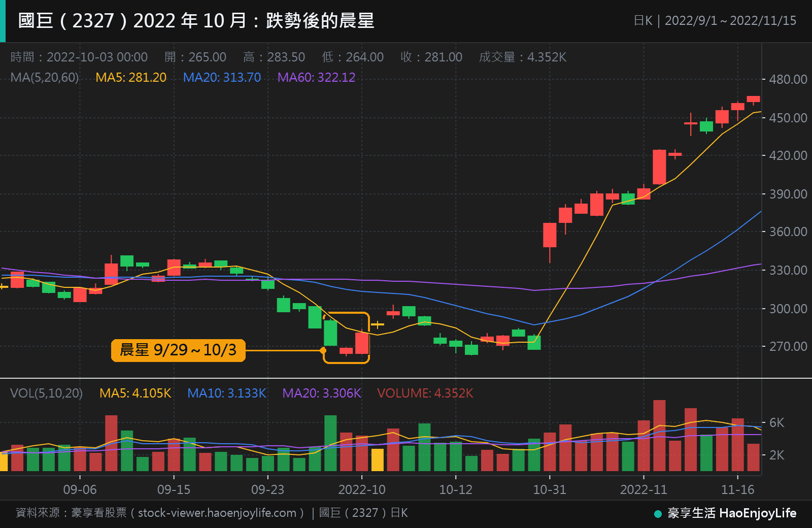This screenshot has width=812, height=528.
Task: Click the 收：281.00 close price value
Action: [431, 57]
